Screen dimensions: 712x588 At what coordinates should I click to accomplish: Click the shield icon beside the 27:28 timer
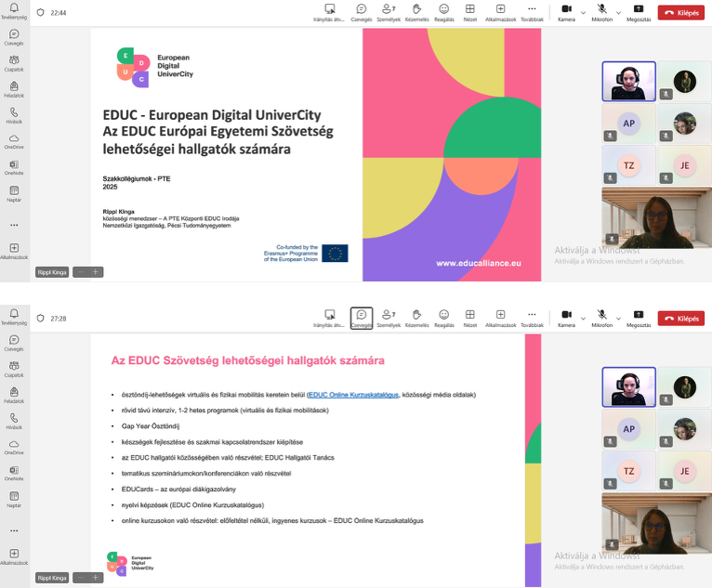(40, 319)
